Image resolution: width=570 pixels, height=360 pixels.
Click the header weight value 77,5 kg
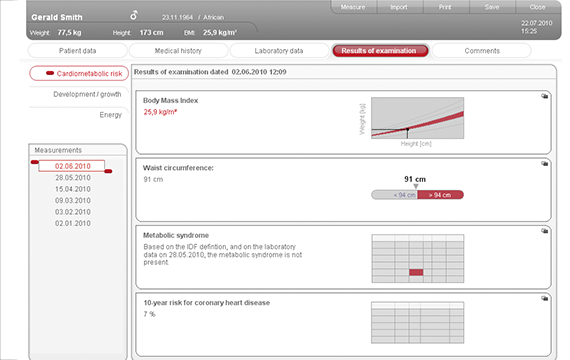(69, 32)
